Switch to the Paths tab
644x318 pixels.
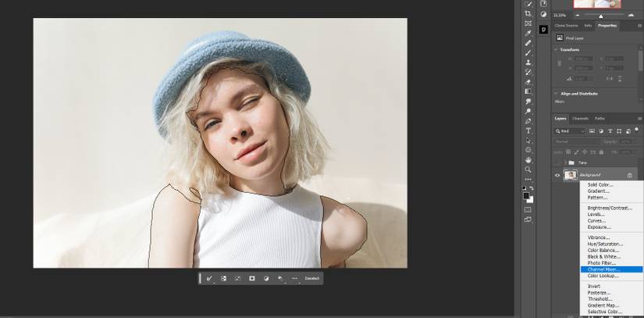(x=600, y=118)
